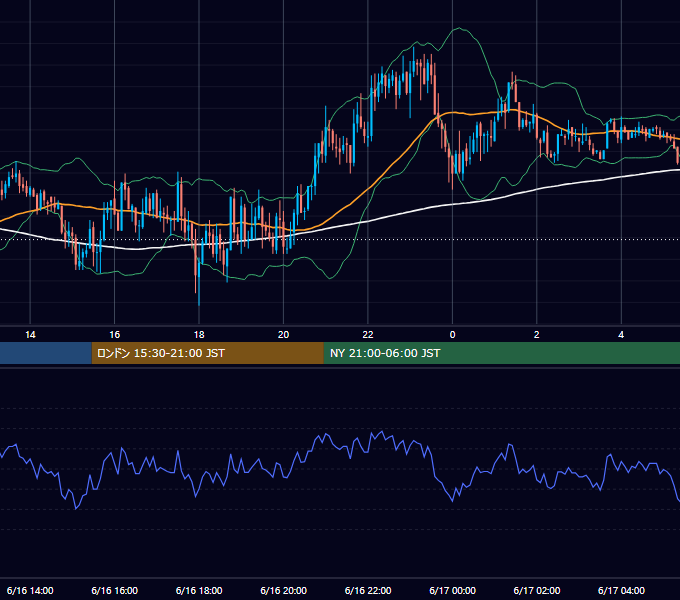Click the 22 hour label on upper time axis
The height and width of the screenshot is (600, 680).
click(368, 335)
